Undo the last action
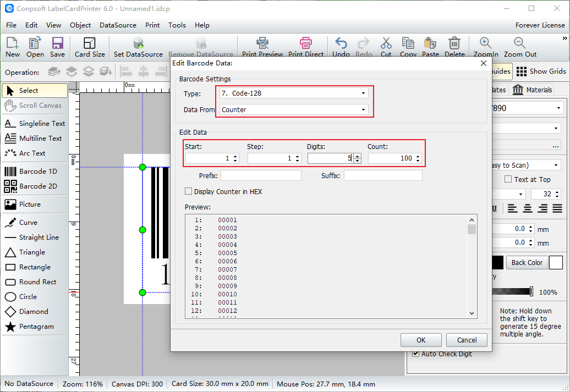The image size is (570, 392). 341,47
